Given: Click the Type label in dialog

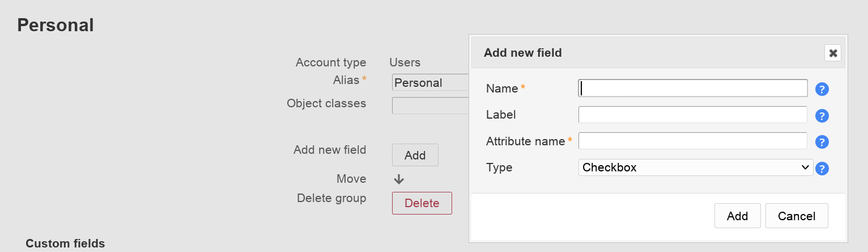Looking at the screenshot, I should [499, 167].
